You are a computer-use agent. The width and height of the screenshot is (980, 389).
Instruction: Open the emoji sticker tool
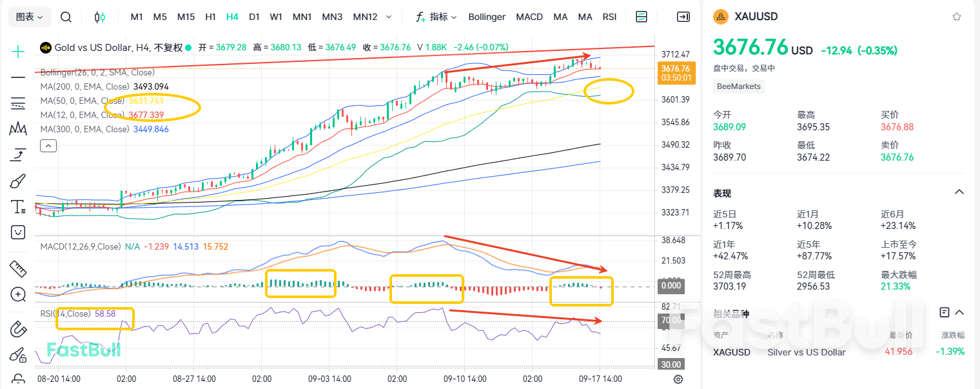(17, 232)
